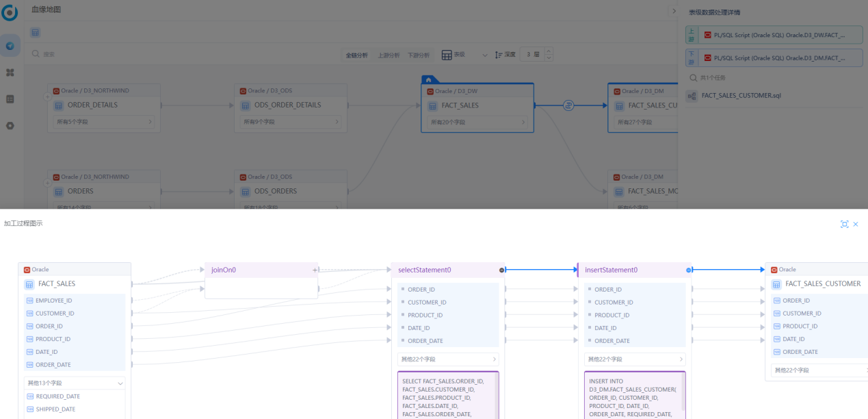Click the joinOn0 node title

[224, 270]
